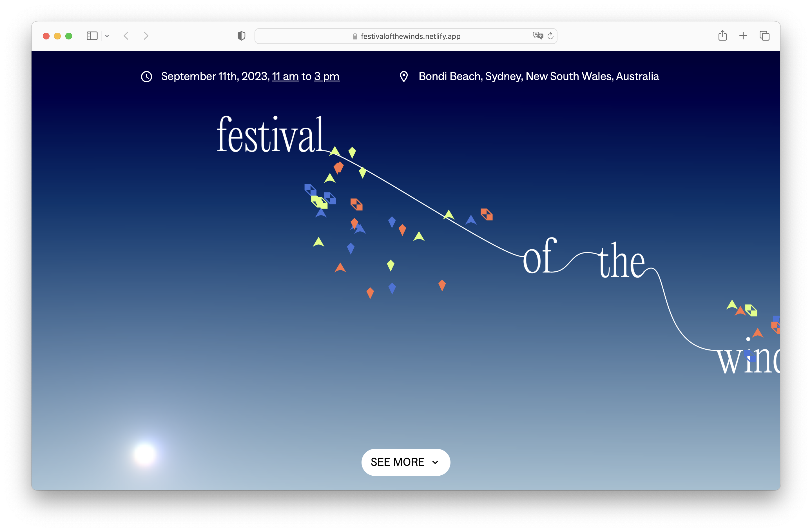Go forward with the right arrow

146,36
